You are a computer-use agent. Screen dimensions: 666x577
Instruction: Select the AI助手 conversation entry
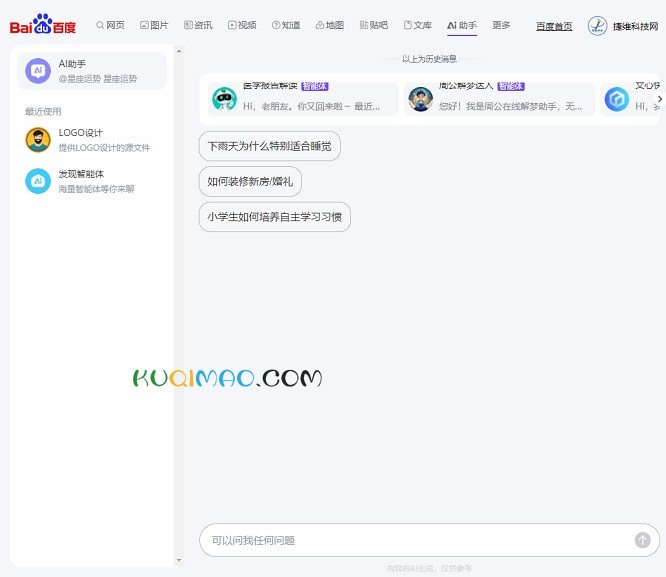(x=92, y=71)
